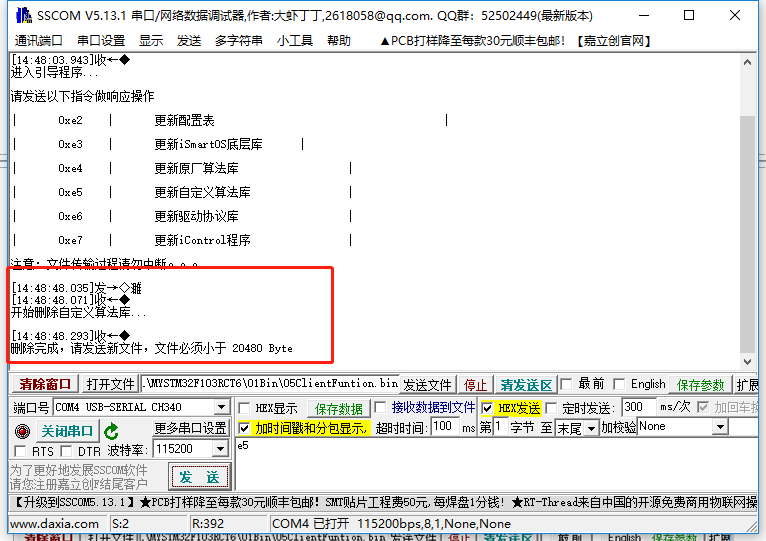Click the receive log scrollbar down arrow
Viewport: 766px width, 541px height.
[x=747, y=362]
